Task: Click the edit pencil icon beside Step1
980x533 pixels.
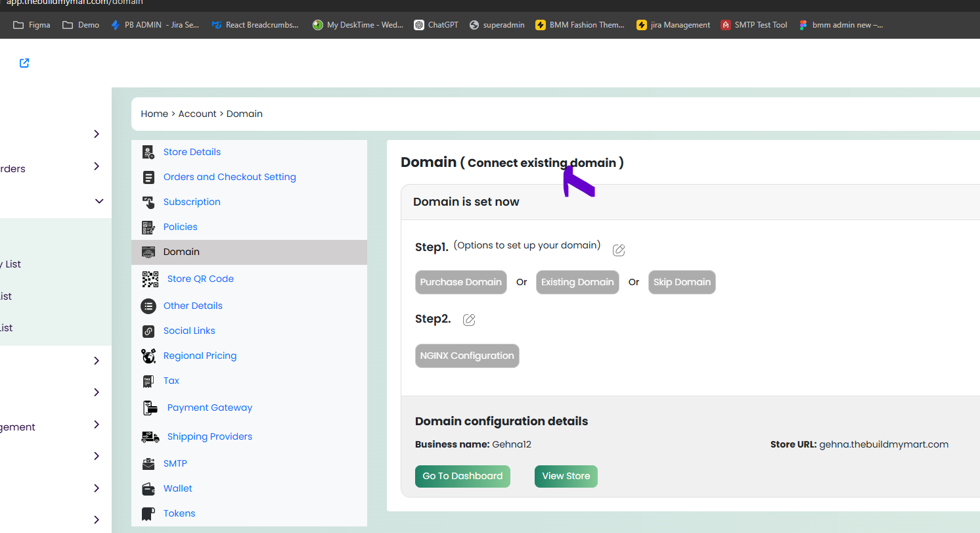Action: click(619, 250)
